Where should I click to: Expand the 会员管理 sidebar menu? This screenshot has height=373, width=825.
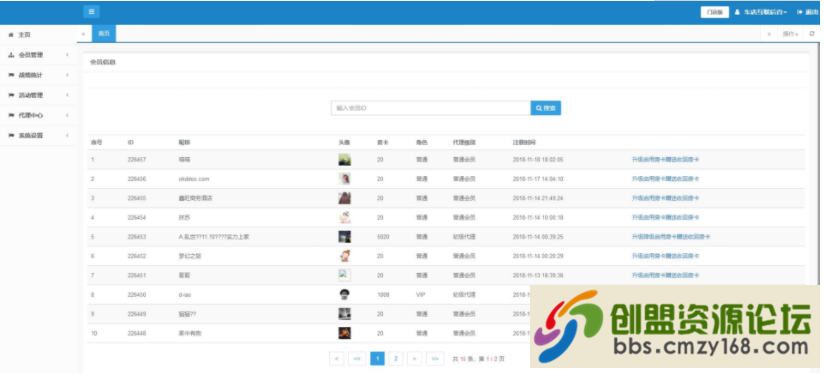click(38, 55)
